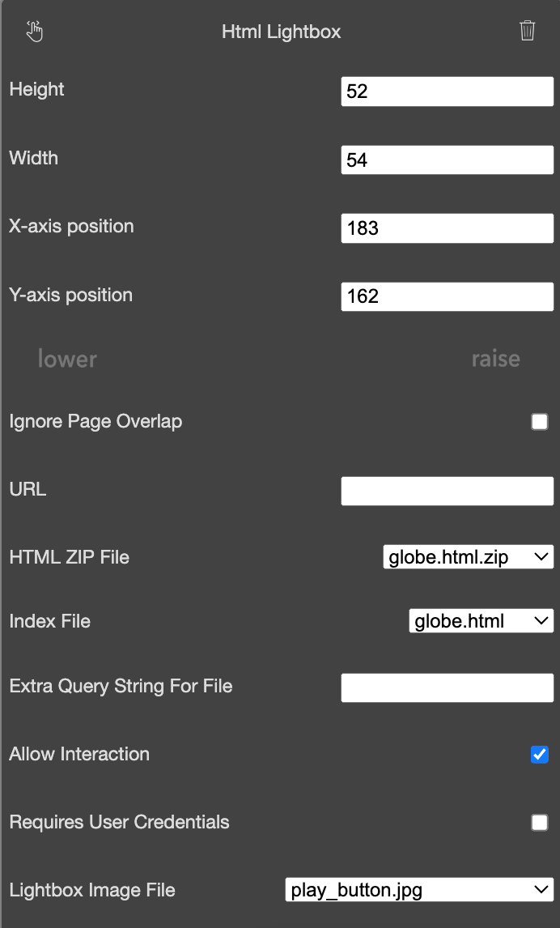Toggle the Ignore Page Overlap checkbox
This screenshot has width=560, height=928.
point(539,421)
